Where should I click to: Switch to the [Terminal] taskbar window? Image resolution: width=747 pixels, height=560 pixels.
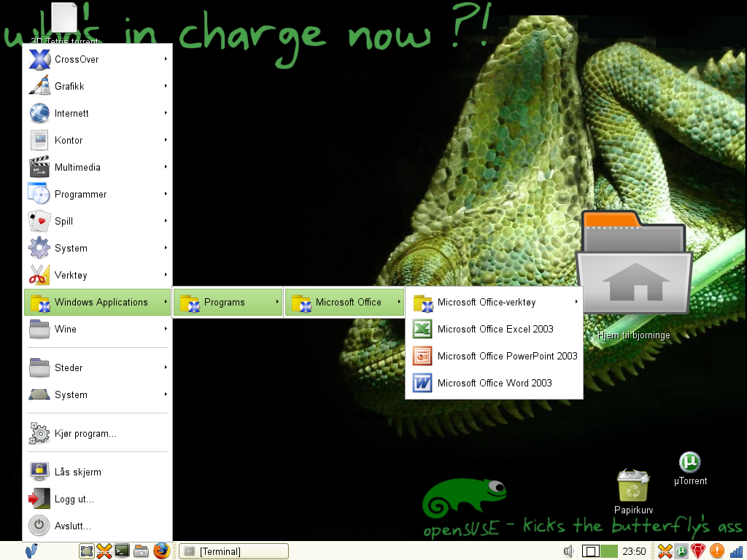(x=233, y=551)
